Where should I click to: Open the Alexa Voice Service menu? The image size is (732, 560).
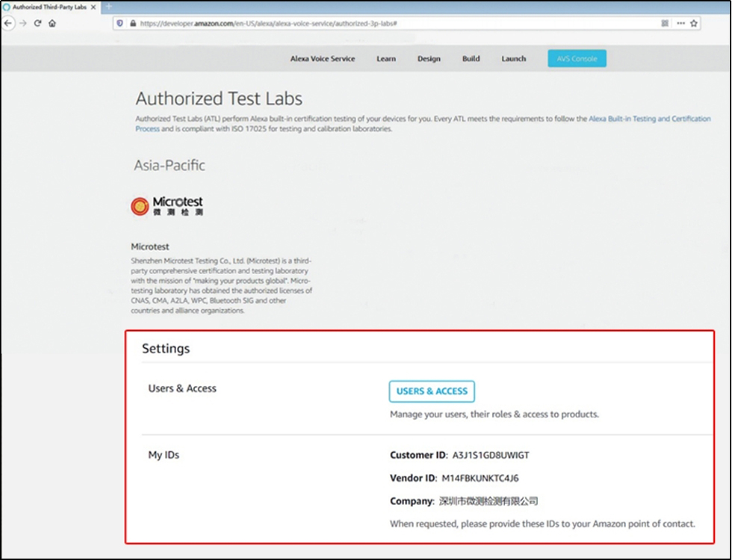[x=323, y=59]
